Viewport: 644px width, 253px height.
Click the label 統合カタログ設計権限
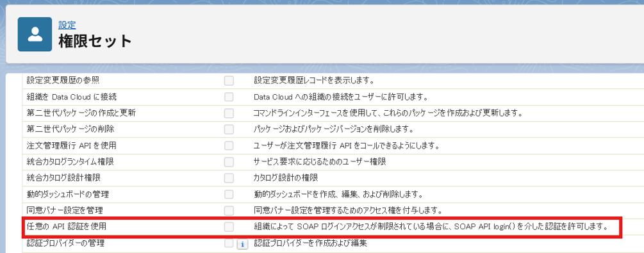pos(63,178)
